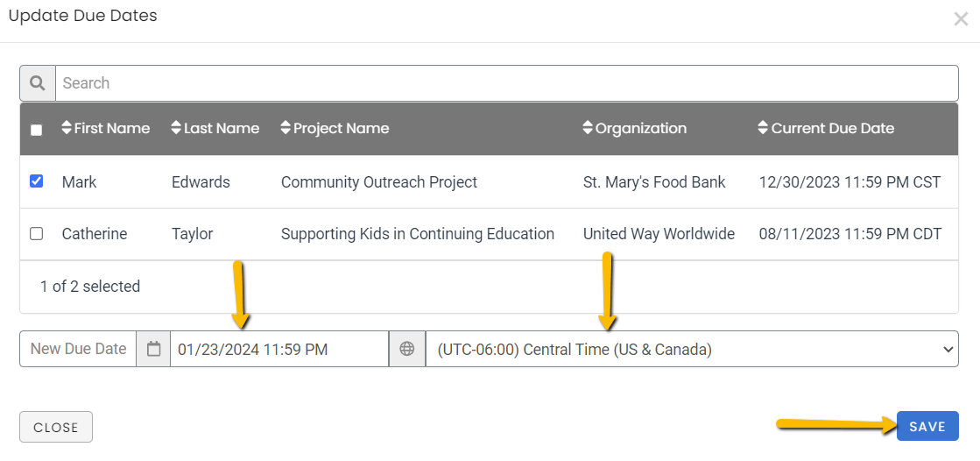This screenshot has width=980, height=461.
Task: Sort by Project Name column arrows
Action: pyautogui.click(x=286, y=128)
